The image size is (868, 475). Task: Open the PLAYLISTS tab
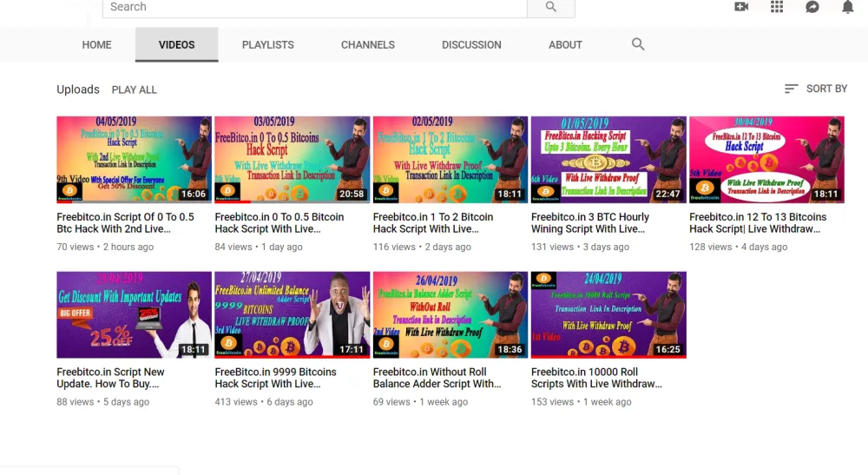[x=268, y=45]
